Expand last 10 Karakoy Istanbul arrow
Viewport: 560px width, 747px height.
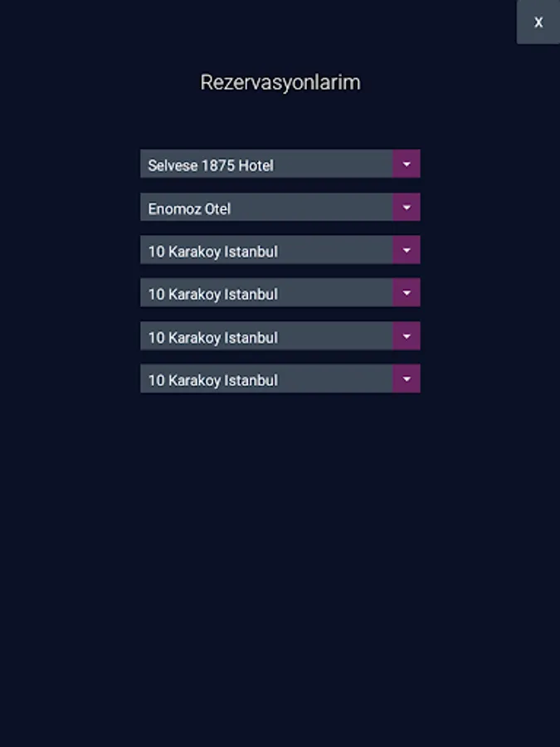pyautogui.click(x=407, y=378)
